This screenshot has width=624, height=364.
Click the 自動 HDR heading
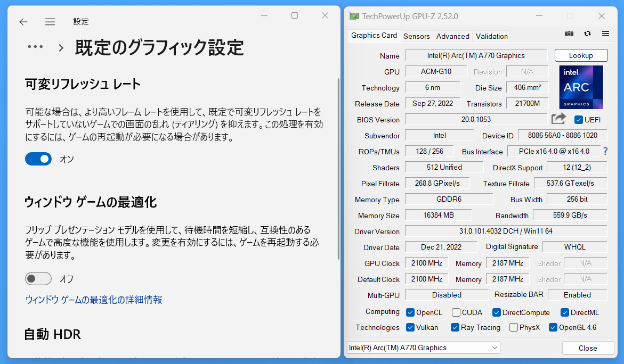tap(53, 334)
